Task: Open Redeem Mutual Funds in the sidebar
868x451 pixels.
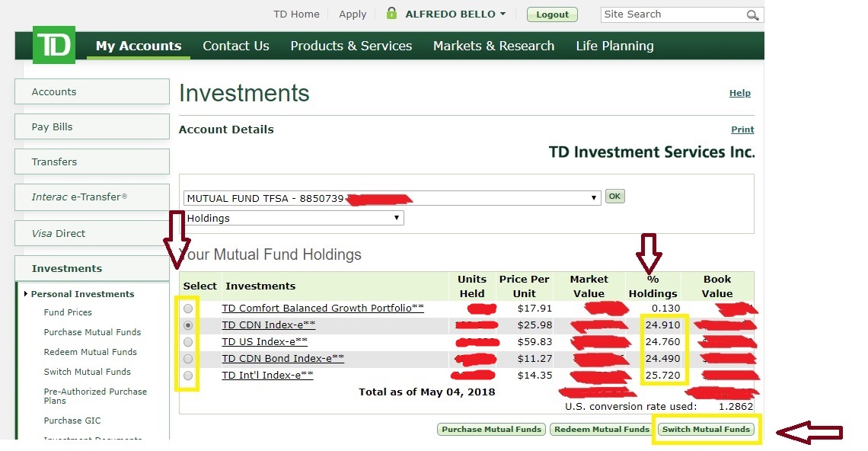Action: click(91, 352)
